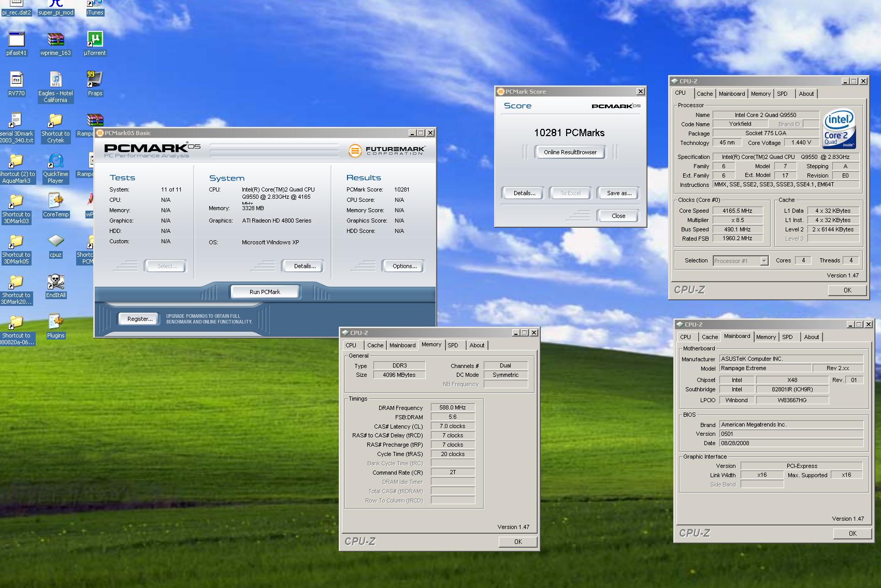Image resolution: width=881 pixels, height=588 pixels.
Task: Click OK in CPU-Z CPU window
Action: click(x=847, y=290)
